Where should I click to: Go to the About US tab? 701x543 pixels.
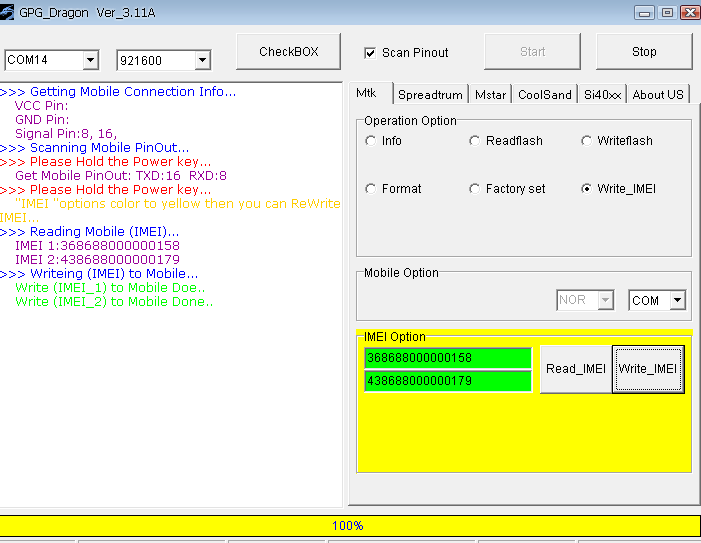tap(658, 95)
